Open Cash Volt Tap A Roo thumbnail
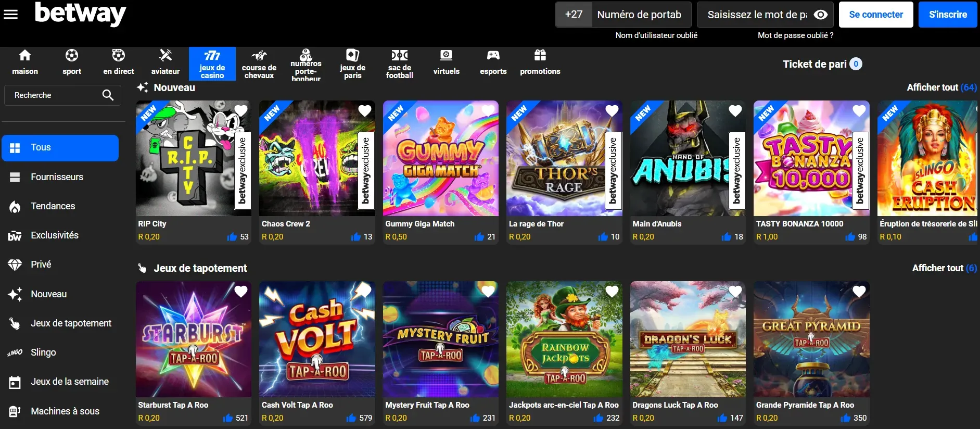Image resolution: width=980 pixels, height=429 pixels. point(317,339)
